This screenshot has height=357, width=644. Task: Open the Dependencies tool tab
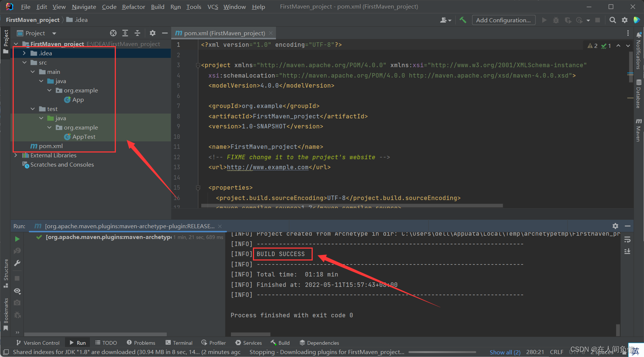coord(319,343)
